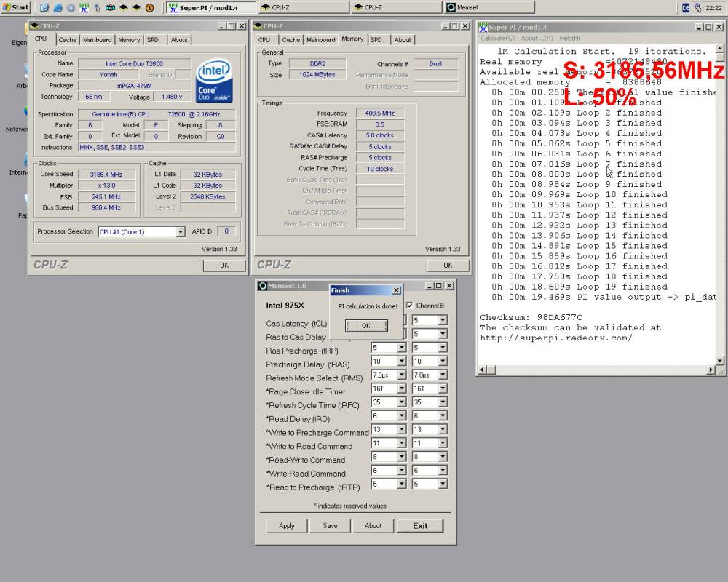Click the tray icon beside the clock

[697, 7]
